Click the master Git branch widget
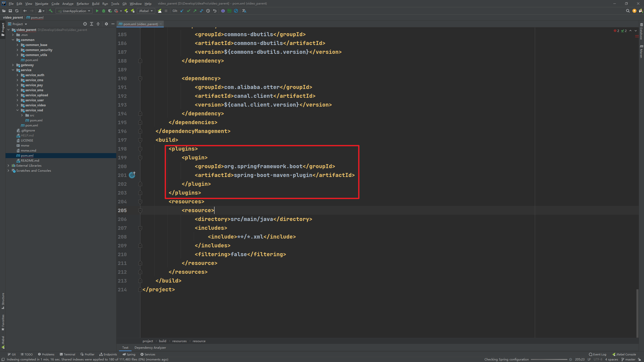 [x=628, y=359]
